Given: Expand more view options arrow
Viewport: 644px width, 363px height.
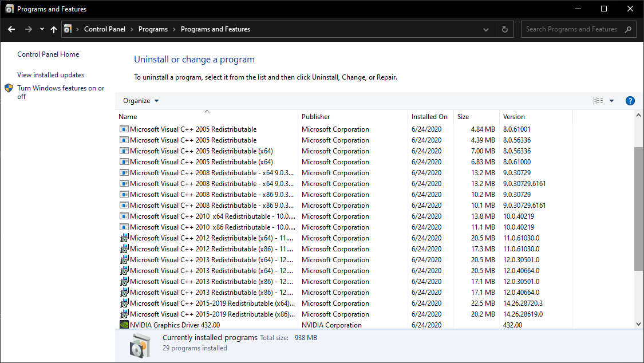Looking at the screenshot, I should (x=611, y=101).
